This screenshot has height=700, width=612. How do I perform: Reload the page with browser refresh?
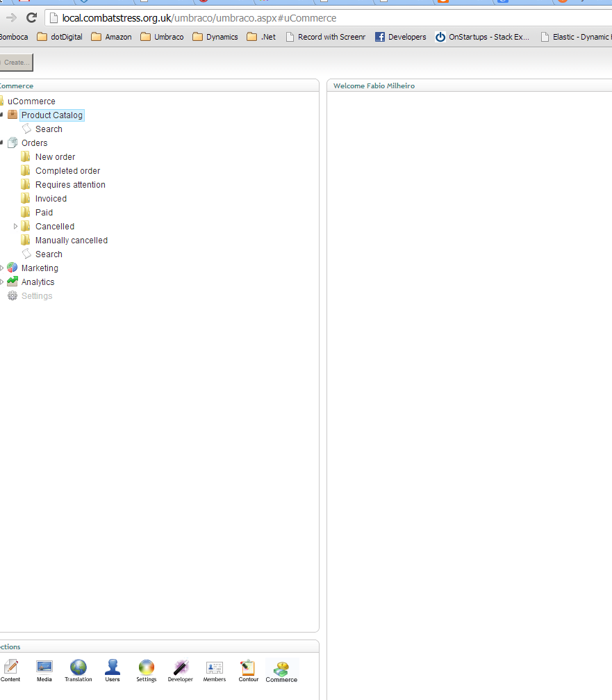(x=31, y=18)
